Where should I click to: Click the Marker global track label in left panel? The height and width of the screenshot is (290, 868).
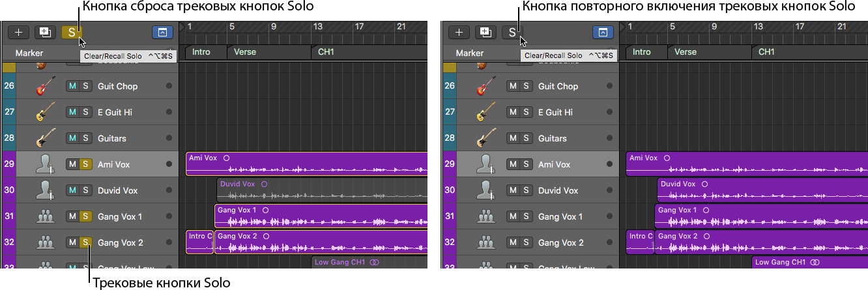coord(30,53)
